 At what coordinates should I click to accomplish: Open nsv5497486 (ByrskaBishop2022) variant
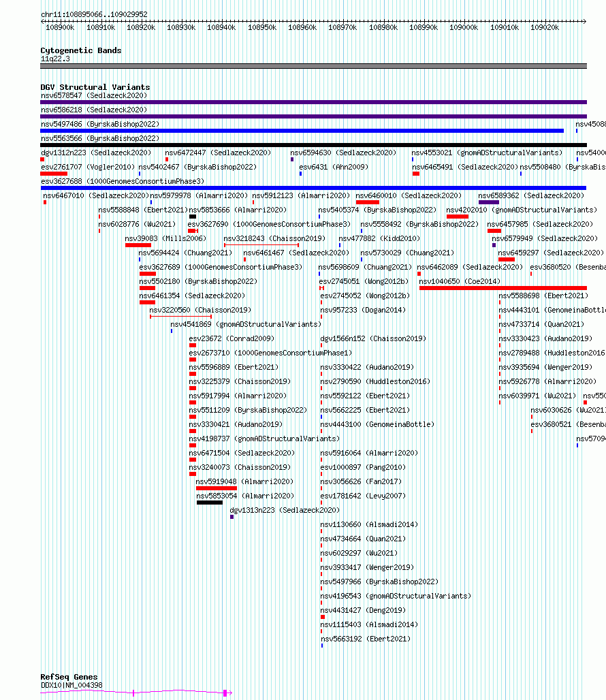[100, 124]
